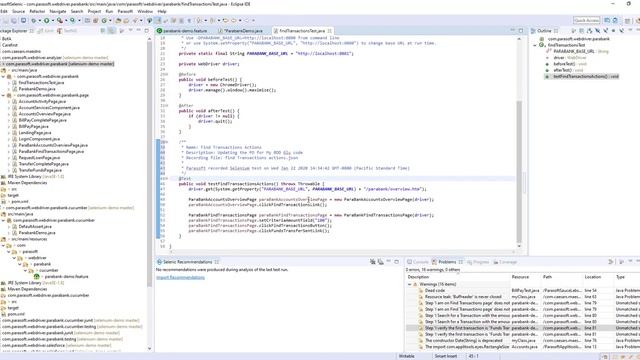Click the Smart Insert status bar entry
The image size is (640, 360).
pos(446,356)
